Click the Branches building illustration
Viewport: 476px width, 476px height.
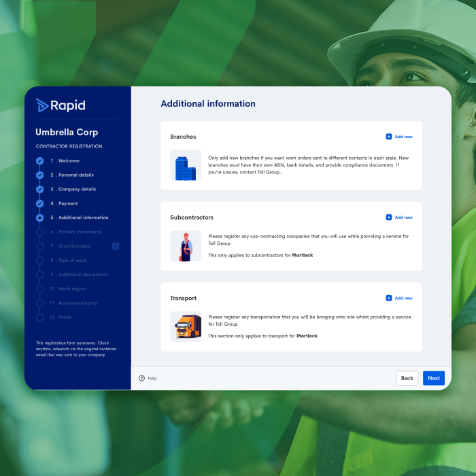[x=186, y=165]
